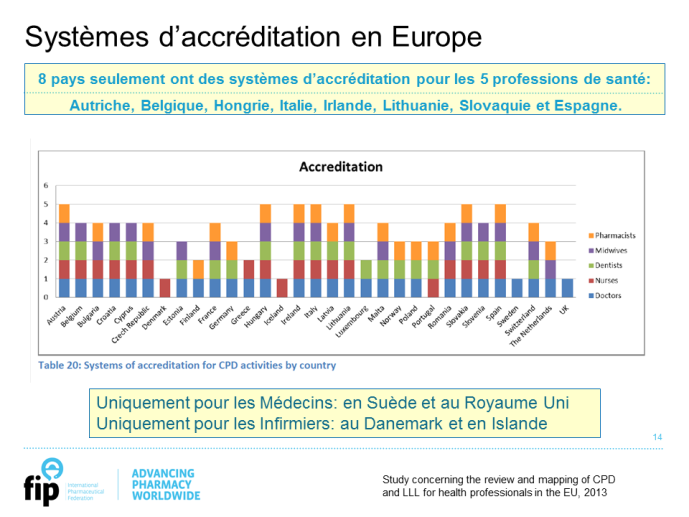This screenshot has width=689, height=517.
Task: Click the "Portugal" axis label
Action: 424,316
